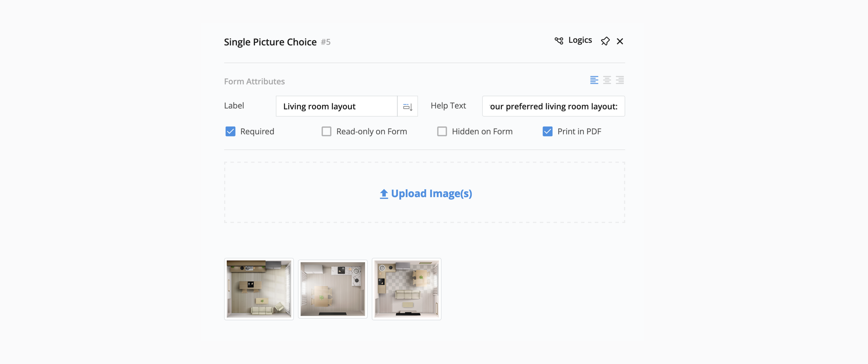Select the first living room layout thumbnail
Screen dimensions: 868x364
[x=259, y=289]
